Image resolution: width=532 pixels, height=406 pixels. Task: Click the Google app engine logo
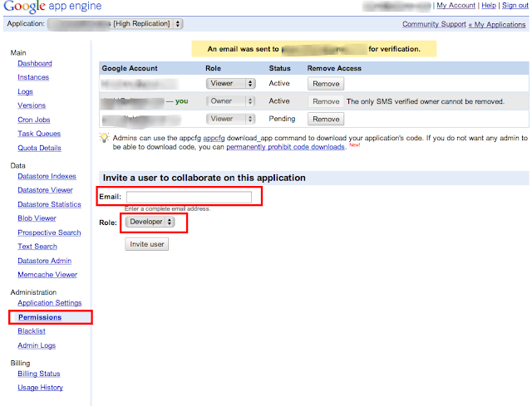[x=52, y=6]
